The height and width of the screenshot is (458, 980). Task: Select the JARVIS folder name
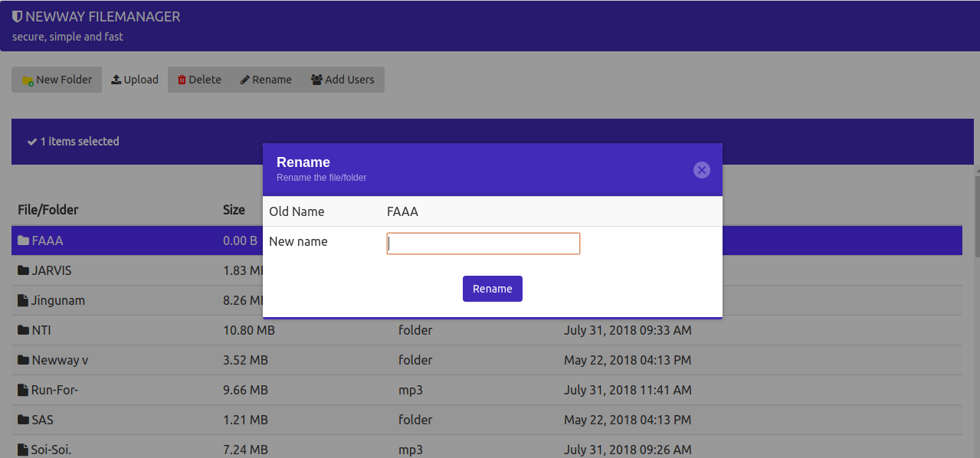[52, 270]
